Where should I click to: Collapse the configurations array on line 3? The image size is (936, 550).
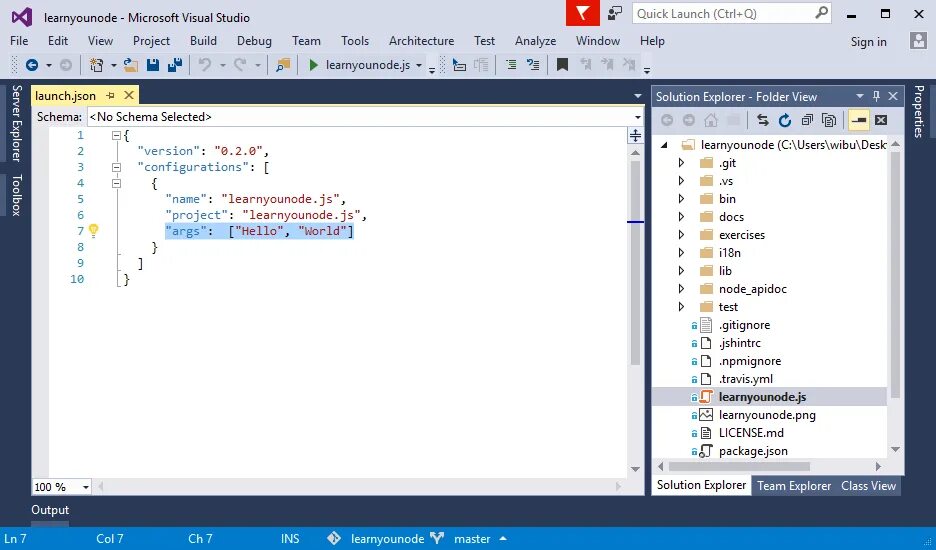tap(116, 168)
